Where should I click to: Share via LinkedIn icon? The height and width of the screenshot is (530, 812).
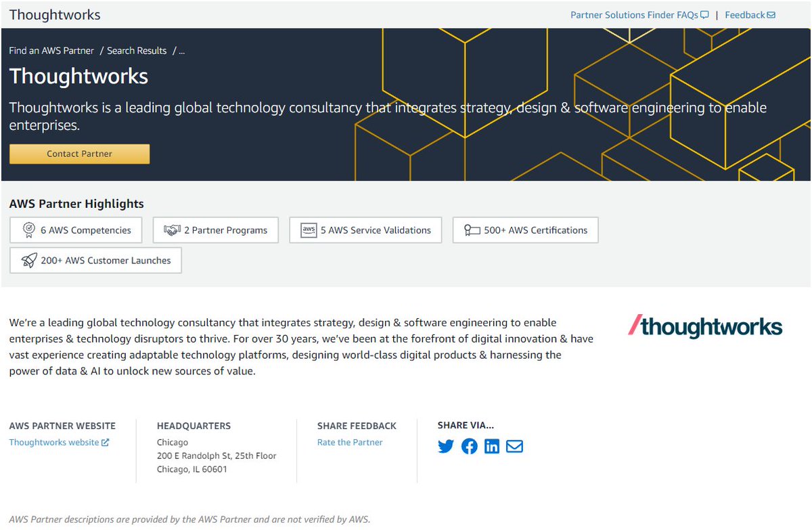point(492,446)
